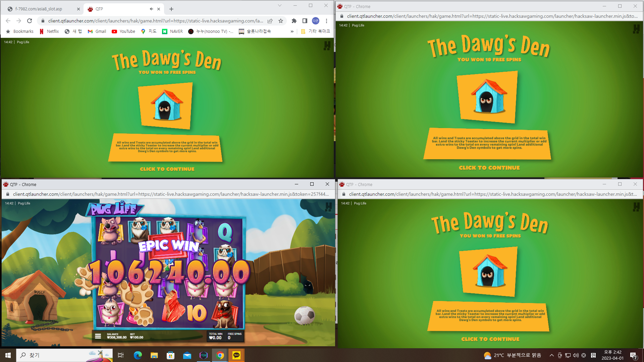This screenshot has width=644, height=362.
Task: Open the 새 탭 bookmark
Action: point(73,31)
